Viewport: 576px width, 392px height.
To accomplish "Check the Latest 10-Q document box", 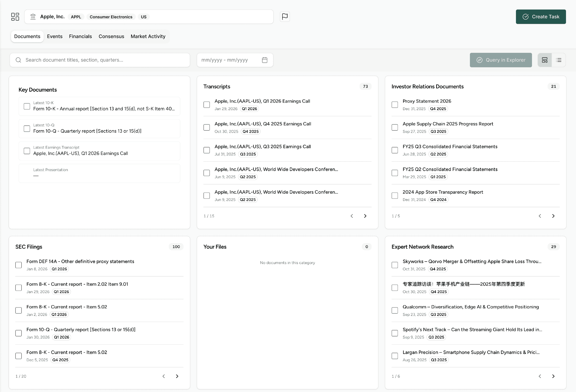I will tap(27, 129).
